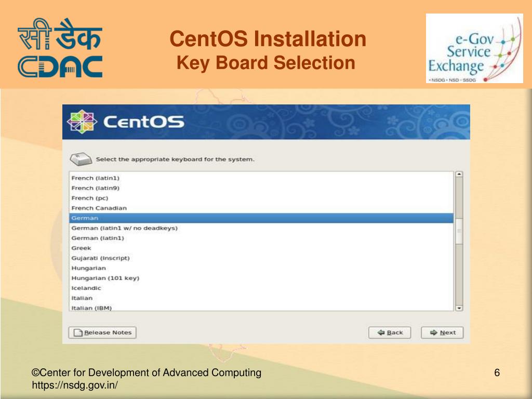Select French (latin1) keyboard
The height and width of the screenshot is (399, 532).
point(261,178)
